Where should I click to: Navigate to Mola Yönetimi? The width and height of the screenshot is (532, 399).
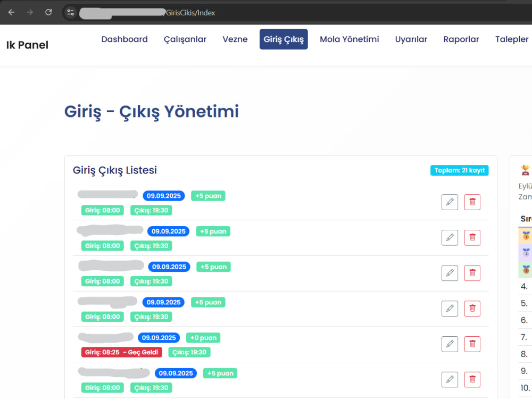tap(349, 39)
